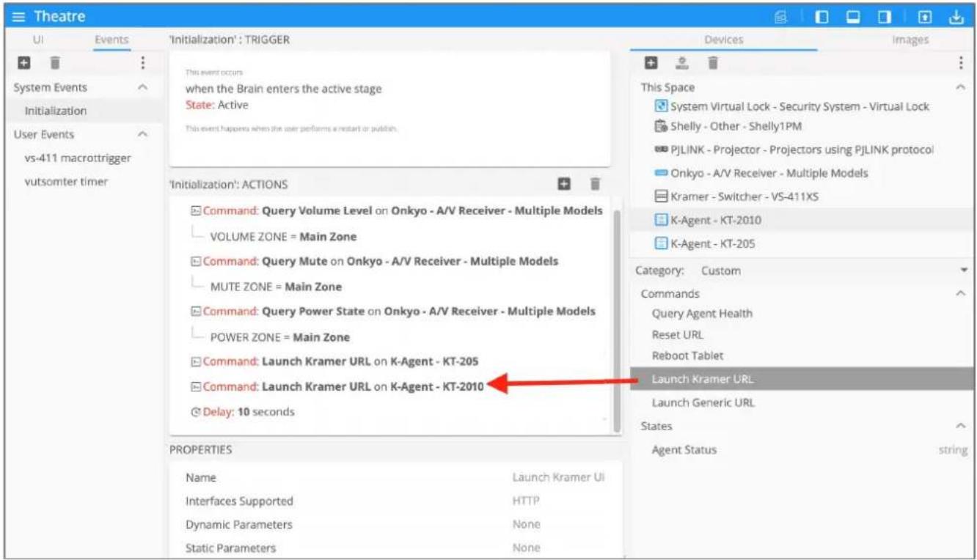Switch to the Images tab
The image size is (977, 560).
click(910, 40)
